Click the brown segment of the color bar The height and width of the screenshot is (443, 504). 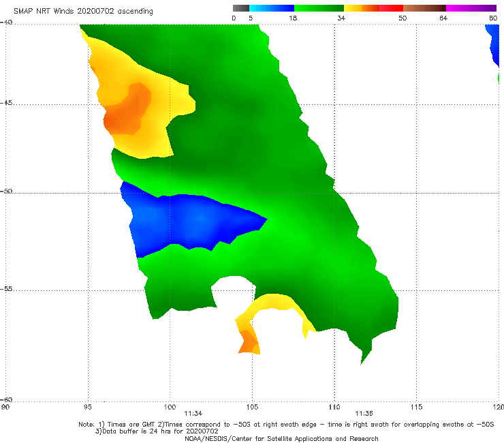tap(424, 8)
